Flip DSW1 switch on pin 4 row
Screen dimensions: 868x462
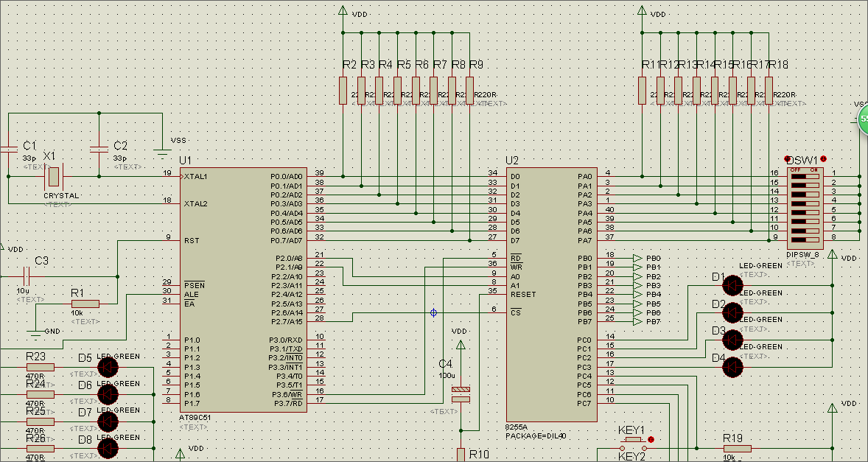(805, 203)
